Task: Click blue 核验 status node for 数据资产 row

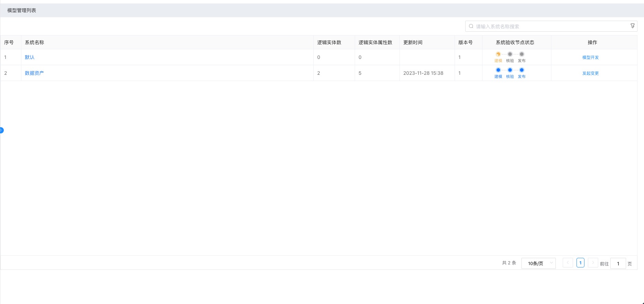Action: pyautogui.click(x=510, y=70)
